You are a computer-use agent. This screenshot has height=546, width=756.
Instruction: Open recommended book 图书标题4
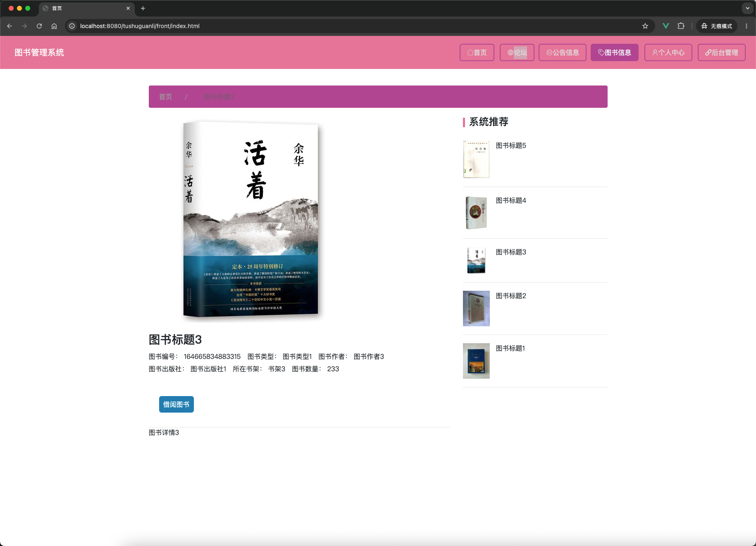[511, 200]
